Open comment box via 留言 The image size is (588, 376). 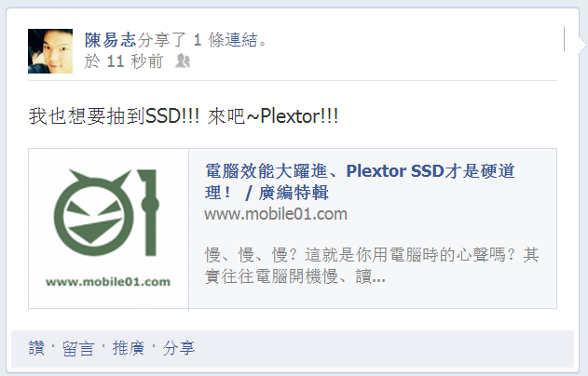(x=78, y=348)
